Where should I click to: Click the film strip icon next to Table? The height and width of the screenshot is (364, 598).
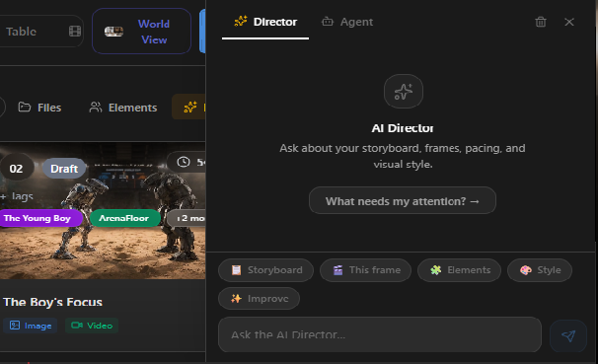click(x=75, y=32)
